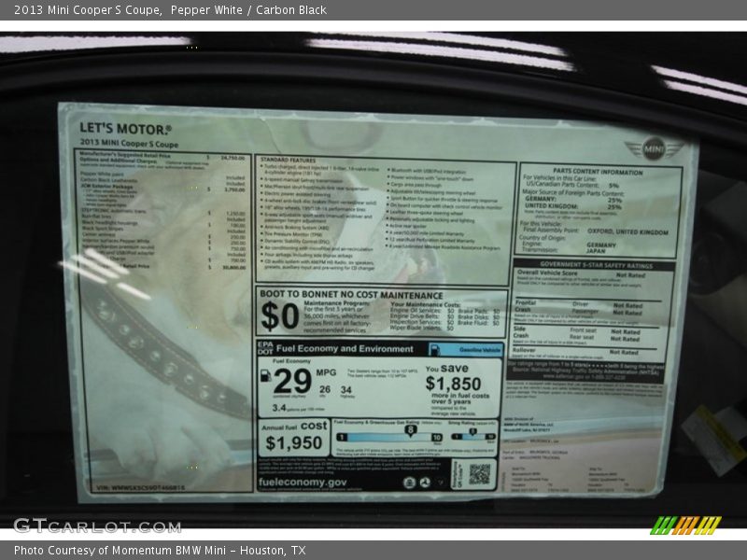Click 'JAPAN' transmission country of origin
747x560 pixels.
coord(596,251)
